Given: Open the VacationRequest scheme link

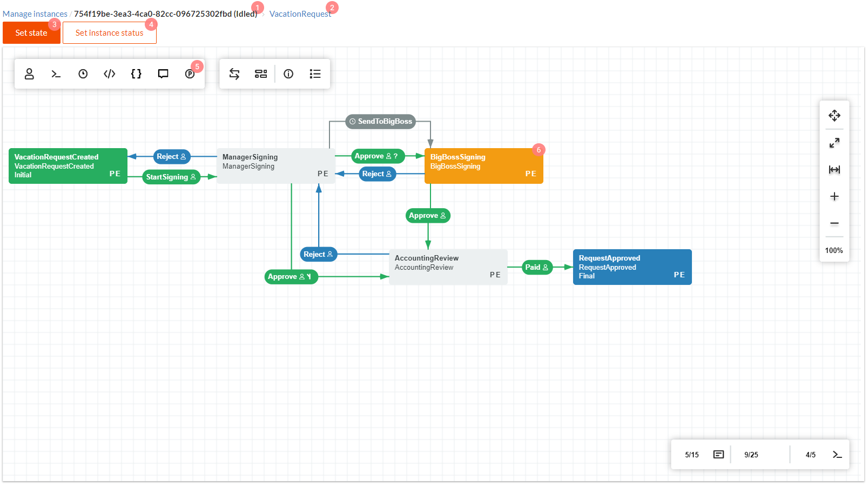Looking at the screenshot, I should coord(300,14).
